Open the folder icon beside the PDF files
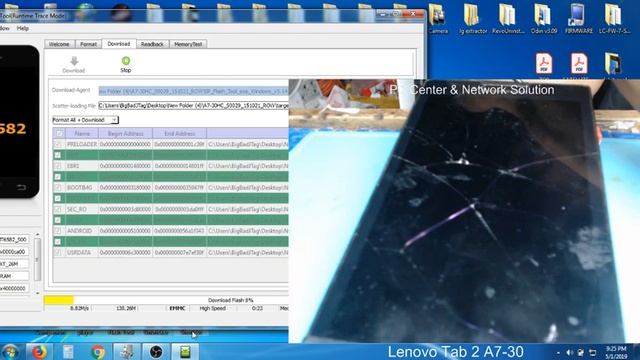This screenshot has height=360, width=640. tap(613, 64)
